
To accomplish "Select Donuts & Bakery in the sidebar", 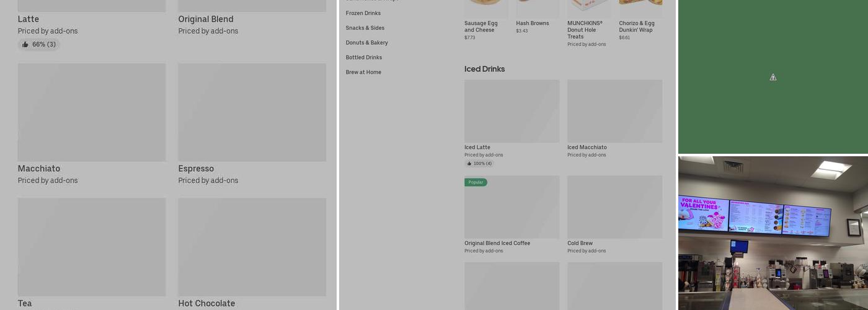I will pos(367,43).
